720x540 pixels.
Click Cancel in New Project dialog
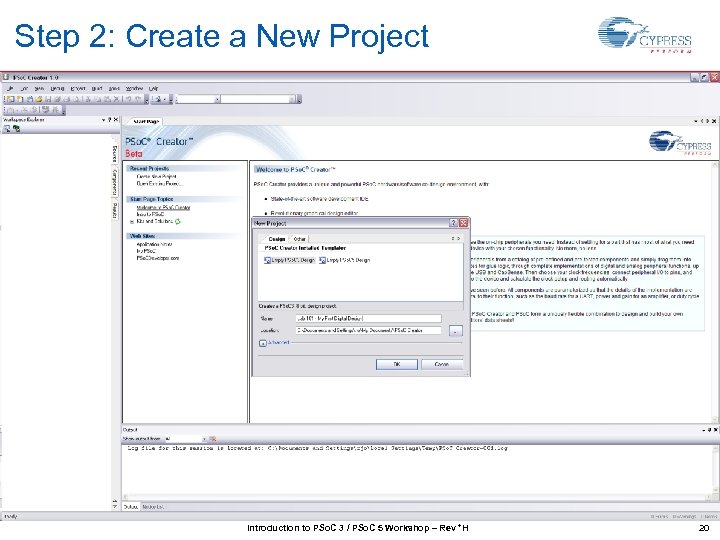(x=442, y=364)
